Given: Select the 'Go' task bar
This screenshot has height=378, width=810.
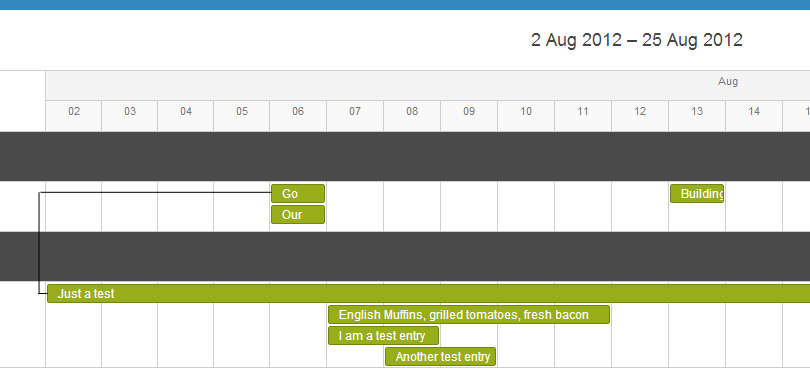Looking at the screenshot, I should pyautogui.click(x=298, y=194).
